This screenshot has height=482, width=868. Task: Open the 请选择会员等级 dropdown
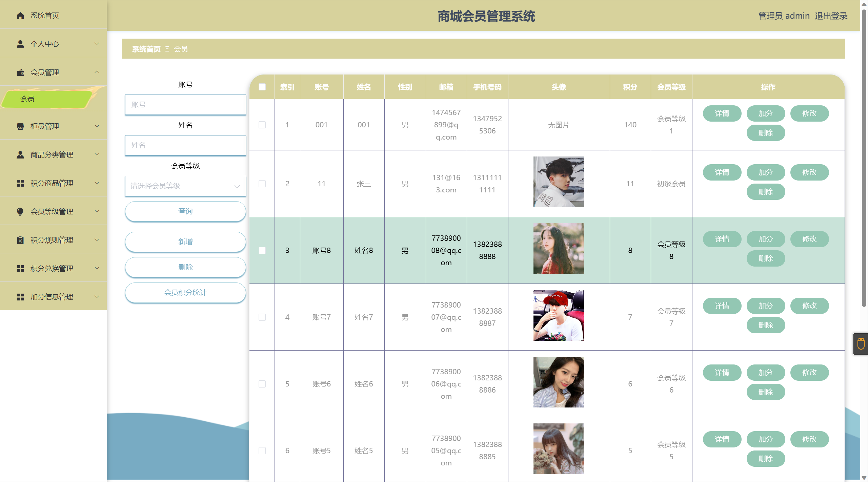(x=185, y=186)
